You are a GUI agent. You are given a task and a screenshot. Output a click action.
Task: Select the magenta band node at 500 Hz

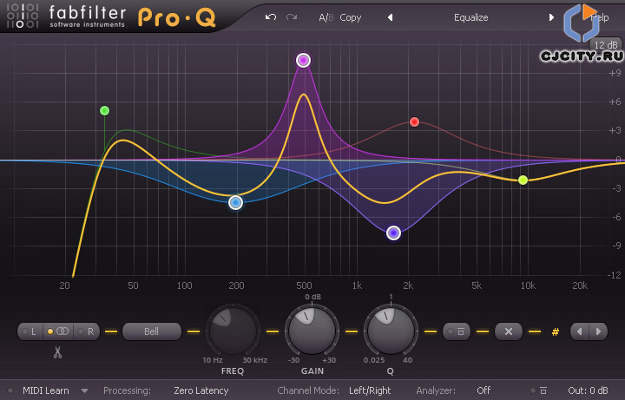tap(303, 60)
